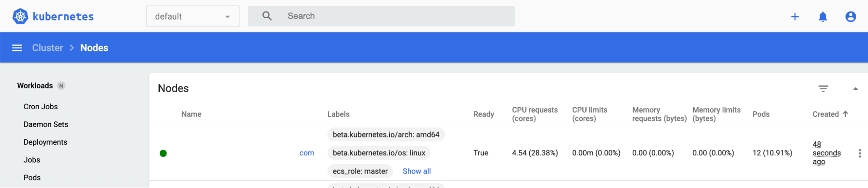This screenshot has height=188, width=868.
Task: Click the Show all labels link
Action: click(x=416, y=171)
